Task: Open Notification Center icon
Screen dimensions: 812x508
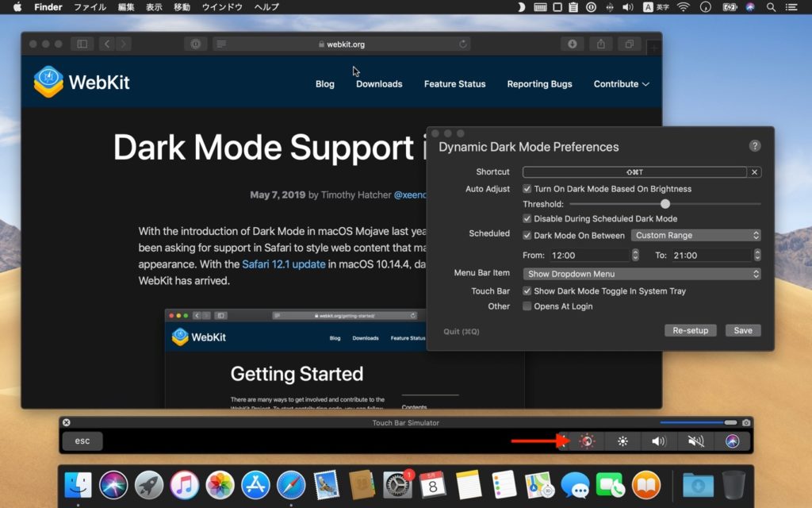Action: [791, 7]
